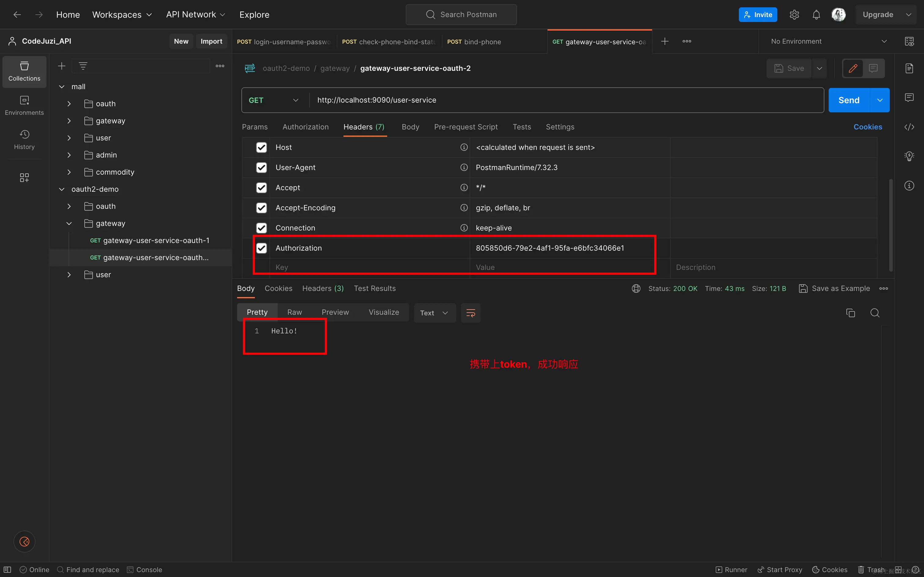Click the blue Send button
The image size is (924, 577).
point(849,100)
